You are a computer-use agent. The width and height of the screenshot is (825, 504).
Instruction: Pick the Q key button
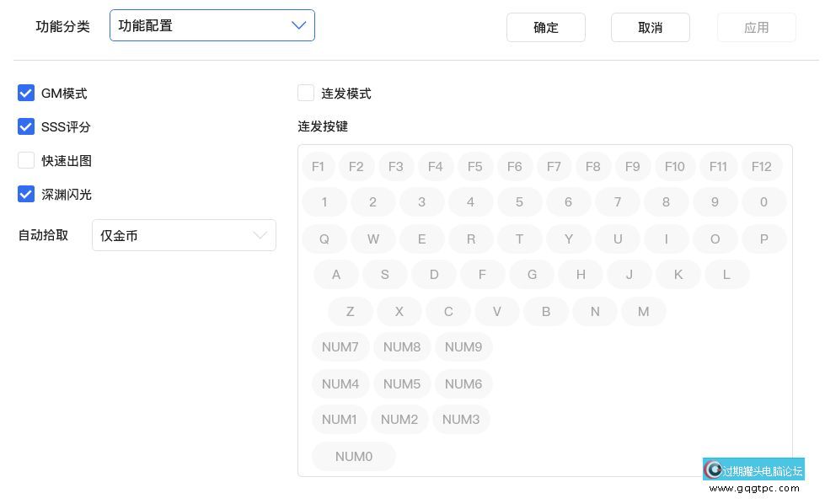tap(324, 239)
